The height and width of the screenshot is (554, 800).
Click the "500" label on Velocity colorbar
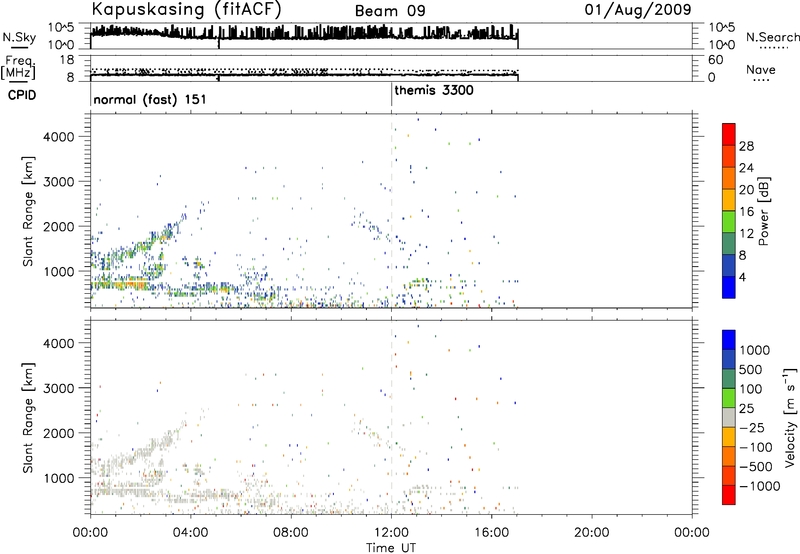[751, 370]
